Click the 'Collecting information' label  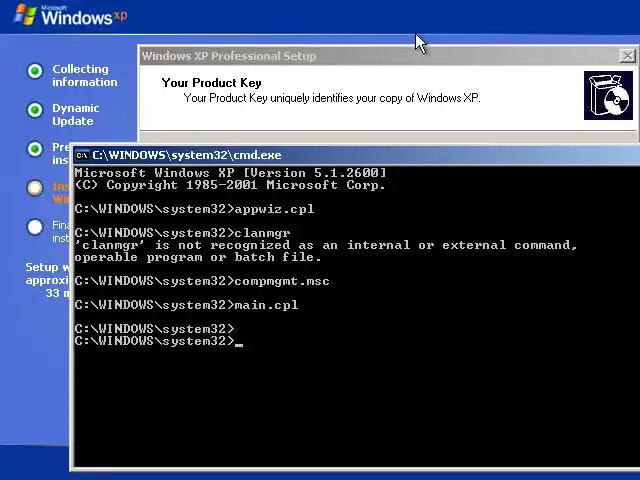pos(84,76)
